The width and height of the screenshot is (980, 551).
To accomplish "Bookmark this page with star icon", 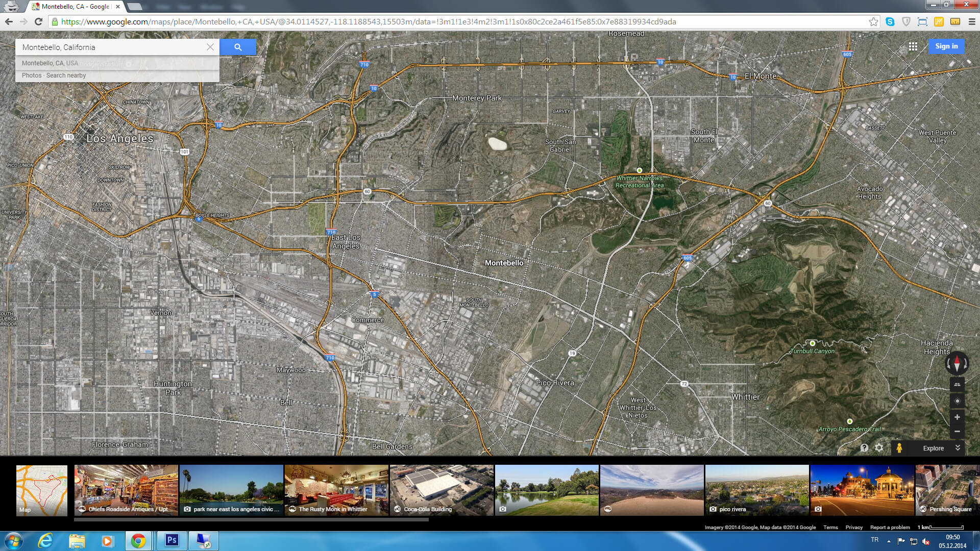I will click(x=873, y=22).
